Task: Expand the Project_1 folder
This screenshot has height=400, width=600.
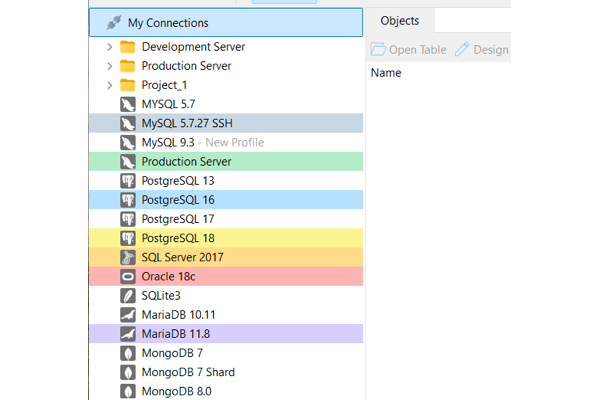Action: pos(110,85)
